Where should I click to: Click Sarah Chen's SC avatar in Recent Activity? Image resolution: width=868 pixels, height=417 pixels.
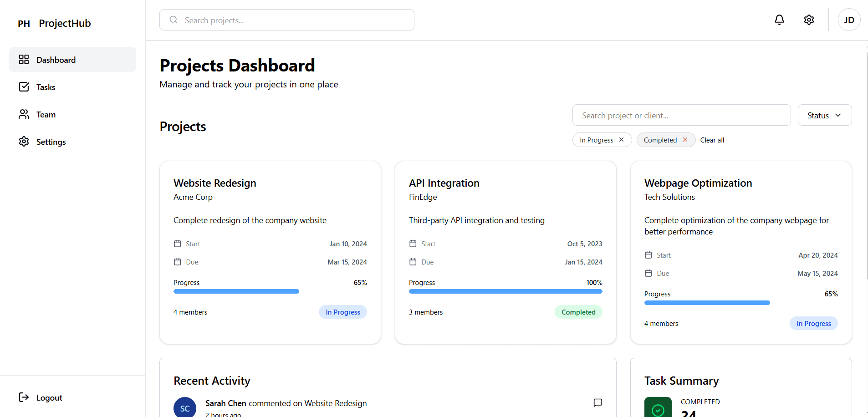click(x=185, y=407)
